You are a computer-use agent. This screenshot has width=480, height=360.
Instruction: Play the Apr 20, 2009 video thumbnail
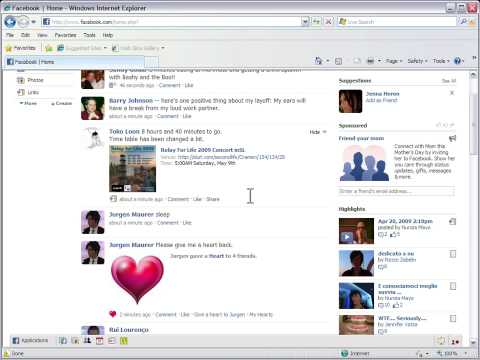coord(356,231)
